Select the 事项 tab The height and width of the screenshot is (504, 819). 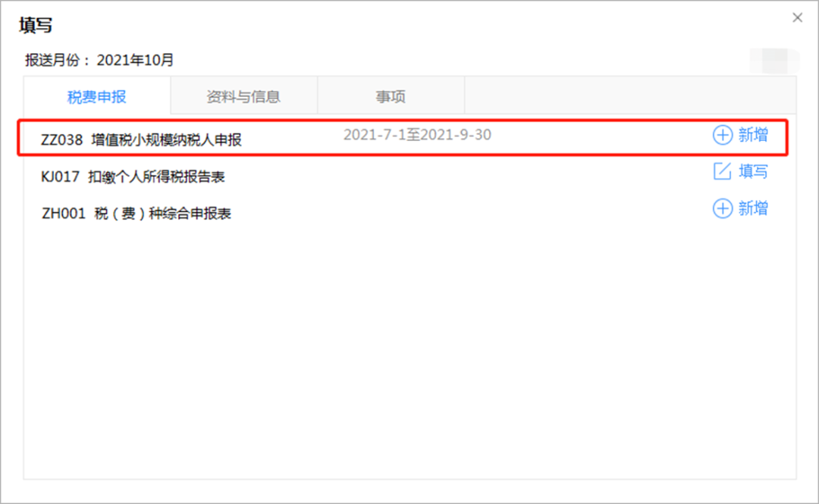tap(391, 96)
